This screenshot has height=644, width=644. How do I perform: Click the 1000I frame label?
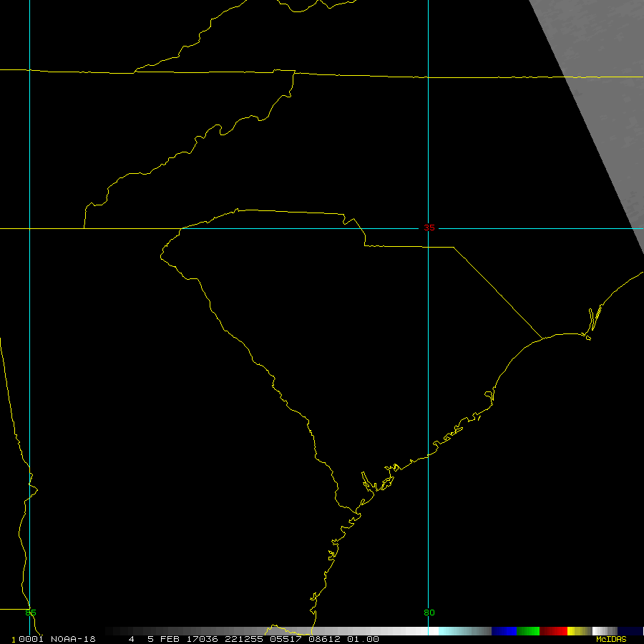tap(27, 639)
